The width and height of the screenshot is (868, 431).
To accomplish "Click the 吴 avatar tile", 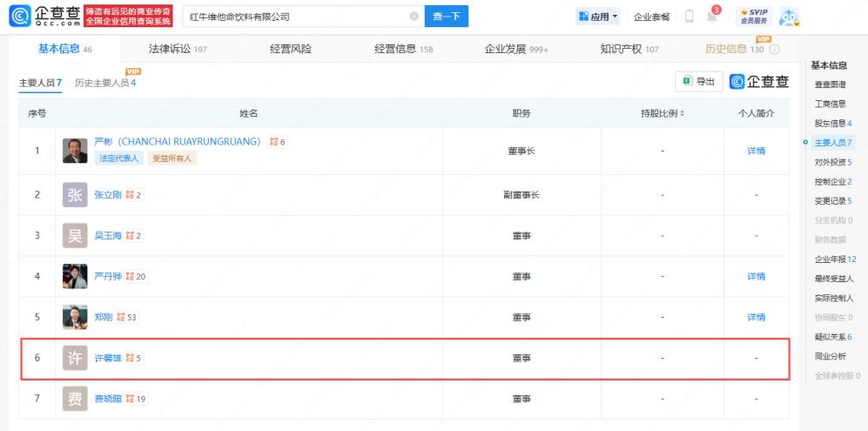I will (75, 236).
